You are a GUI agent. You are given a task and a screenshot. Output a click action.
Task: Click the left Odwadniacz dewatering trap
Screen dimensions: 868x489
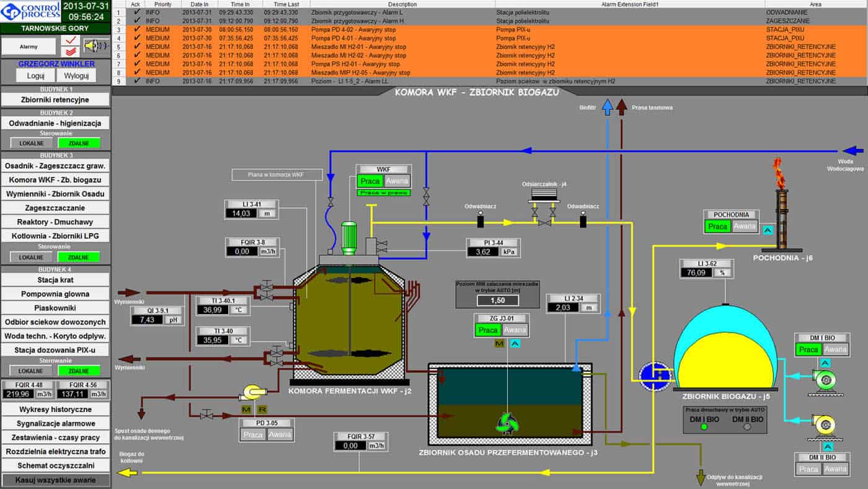coord(480,220)
